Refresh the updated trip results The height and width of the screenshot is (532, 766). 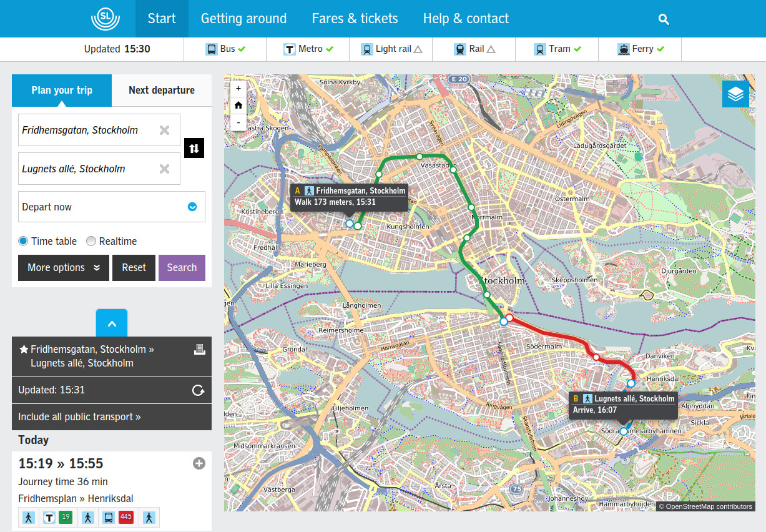(198, 390)
